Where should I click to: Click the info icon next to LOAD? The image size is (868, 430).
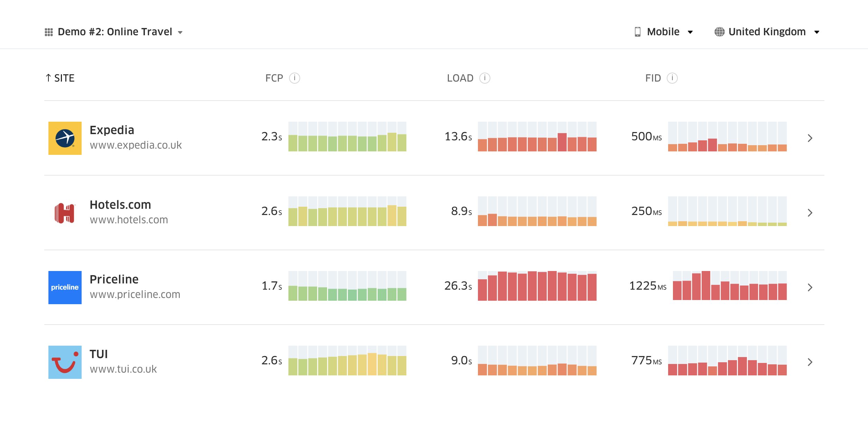[x=485, y=78]
